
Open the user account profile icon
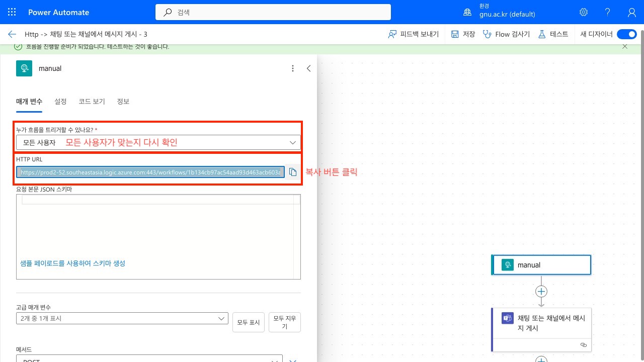point(632,12)
